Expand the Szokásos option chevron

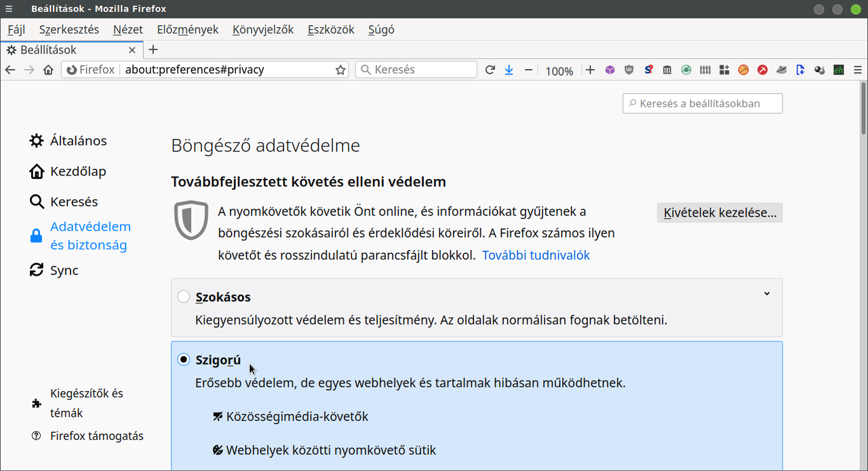click(767, 294)
